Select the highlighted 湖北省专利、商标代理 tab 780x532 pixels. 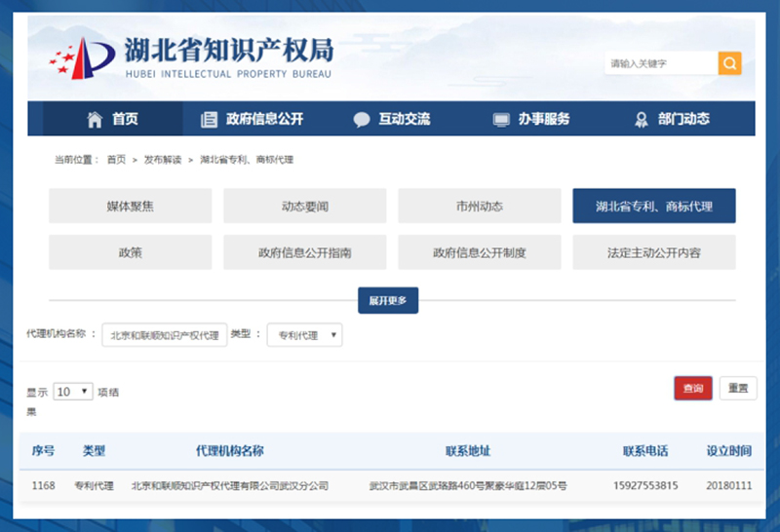click(x=654, y=206)
